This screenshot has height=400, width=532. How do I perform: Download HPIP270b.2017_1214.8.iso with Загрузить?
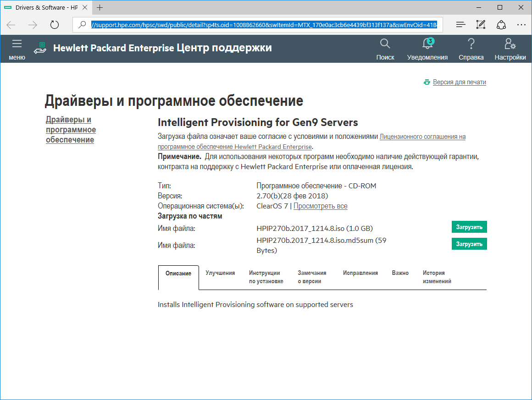[469, 227]
